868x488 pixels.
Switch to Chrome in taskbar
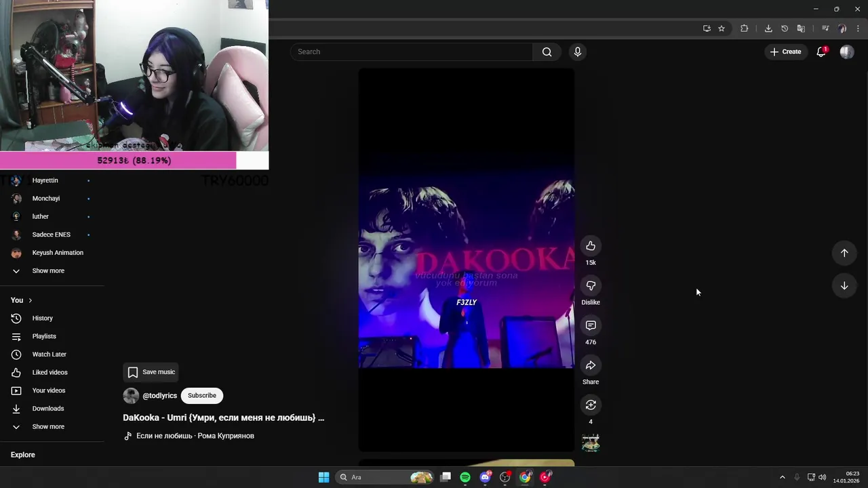coord(525,477)
